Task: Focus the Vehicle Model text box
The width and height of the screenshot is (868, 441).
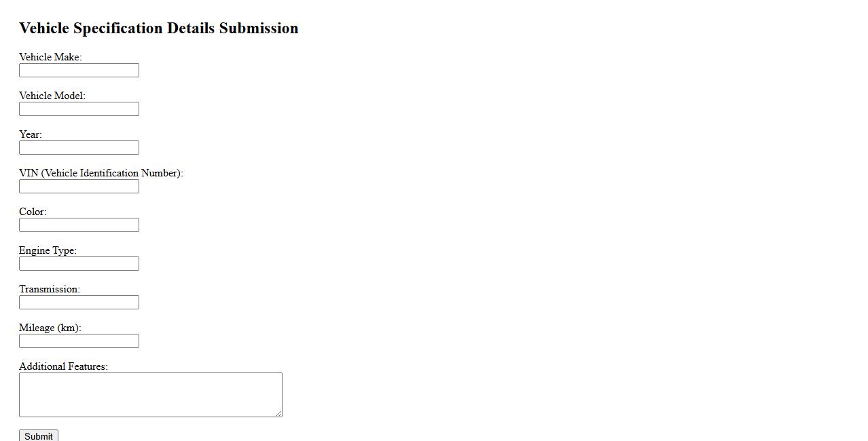Action: [79, 109]
